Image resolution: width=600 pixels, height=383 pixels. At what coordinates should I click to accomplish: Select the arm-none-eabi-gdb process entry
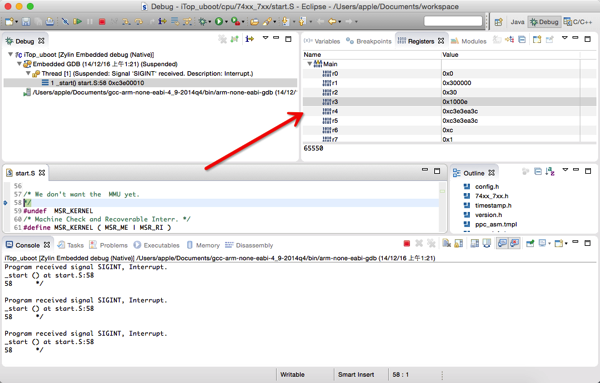[x=160, y=92]
